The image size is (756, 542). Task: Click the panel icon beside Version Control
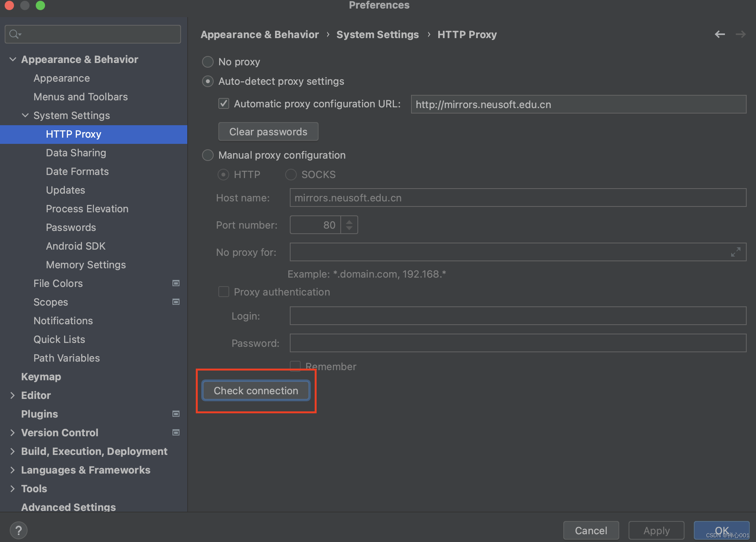[x=176, y=432]
